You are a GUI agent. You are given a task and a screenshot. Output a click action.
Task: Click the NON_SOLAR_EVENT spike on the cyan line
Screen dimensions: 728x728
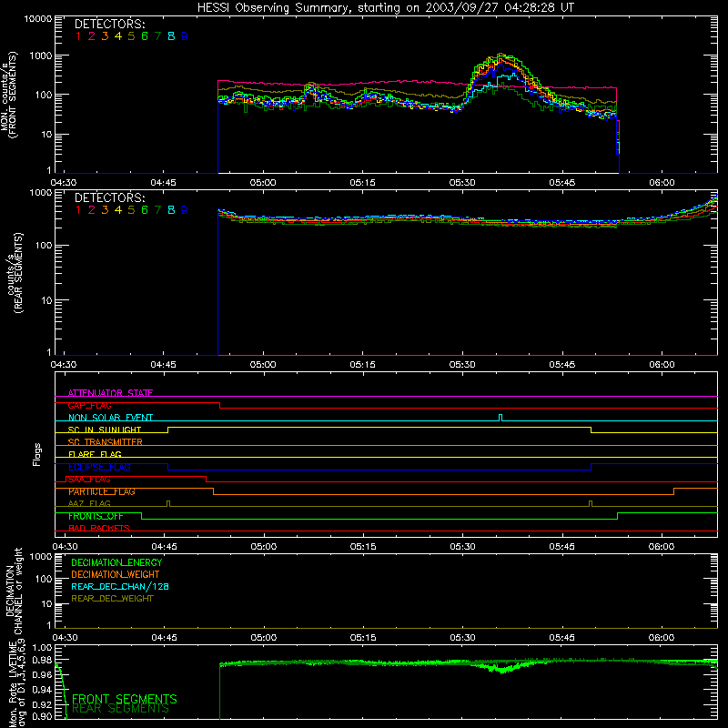[500, 417]
